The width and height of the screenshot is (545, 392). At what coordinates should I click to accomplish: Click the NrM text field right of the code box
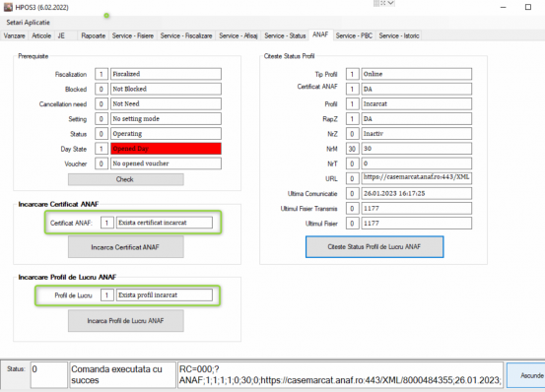click(x=417, y=149)
